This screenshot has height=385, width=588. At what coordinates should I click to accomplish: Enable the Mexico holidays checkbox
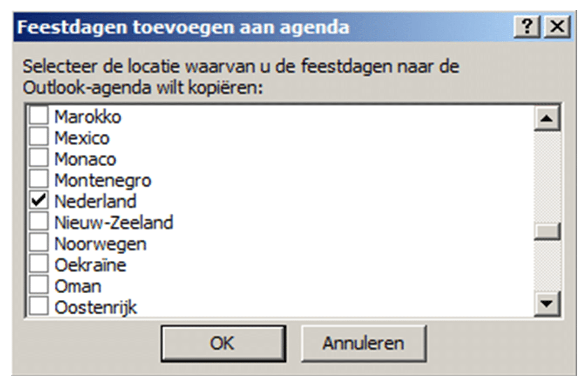pos(39,138)
